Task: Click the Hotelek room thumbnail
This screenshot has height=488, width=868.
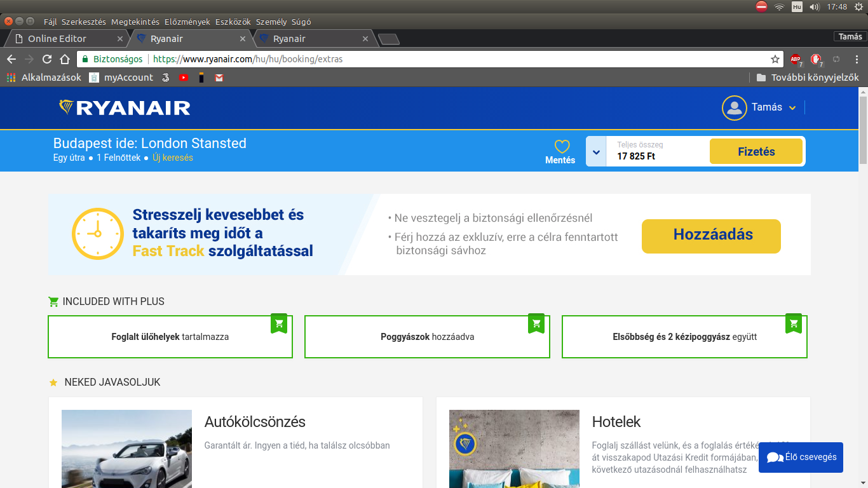Action: [x=514, y=449]
